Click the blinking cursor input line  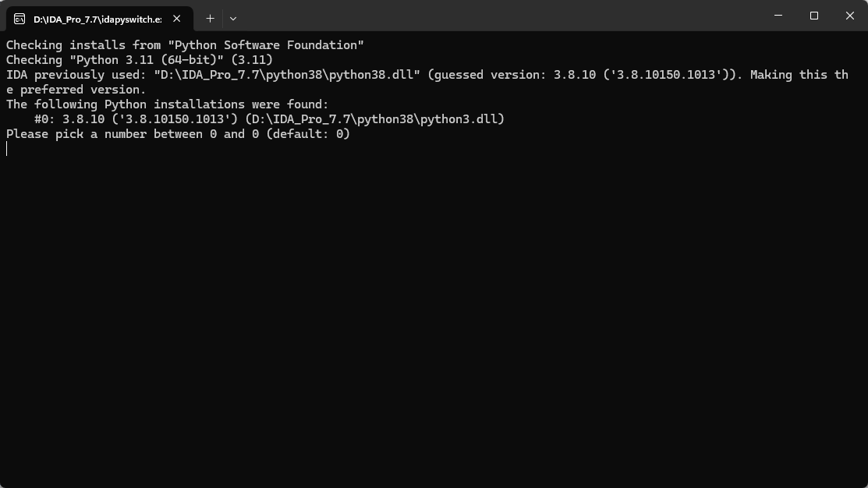point(8,149)
